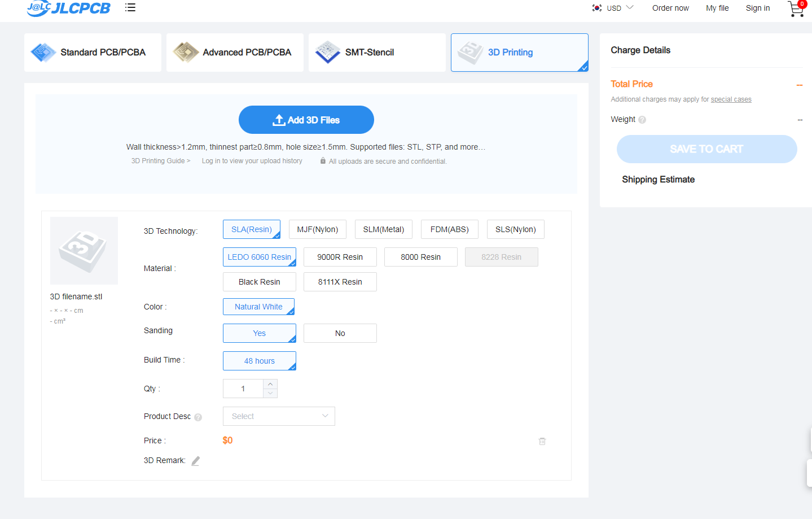Image resolution: width=812 pixels, height=519 pixels.
Task: Click the Total Price label
Action: (631, 84)
